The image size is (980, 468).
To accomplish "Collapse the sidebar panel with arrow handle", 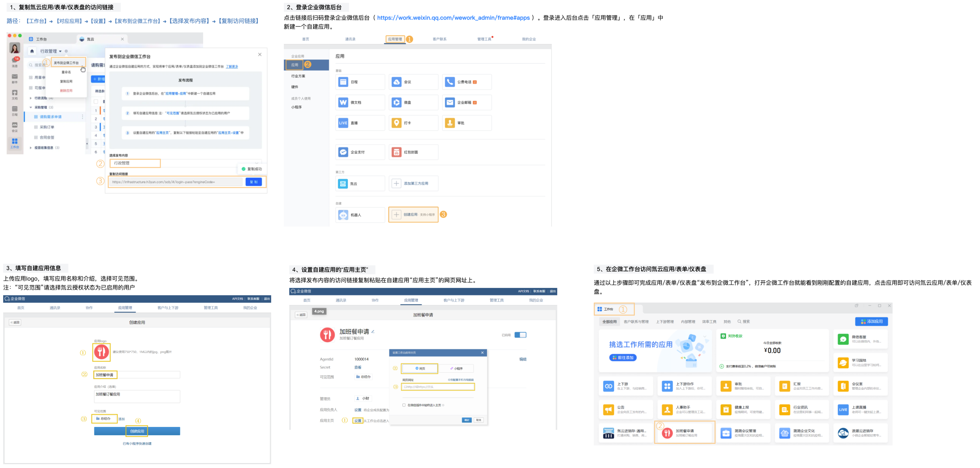I will tap(87, 143).
